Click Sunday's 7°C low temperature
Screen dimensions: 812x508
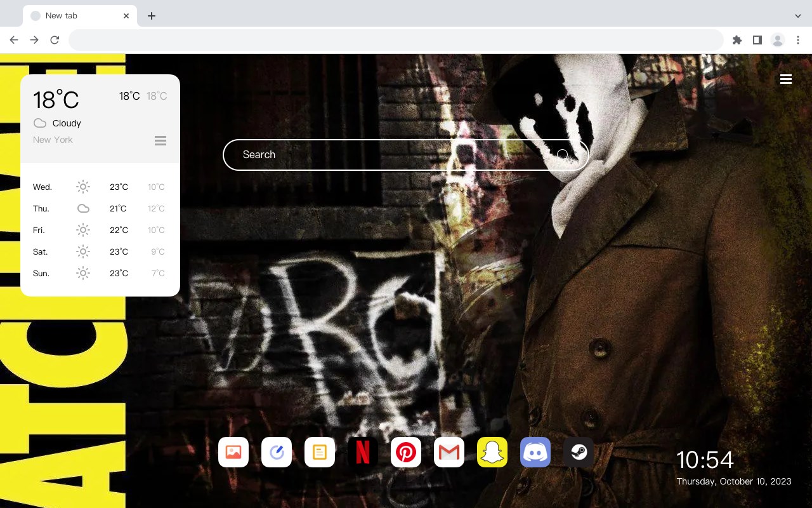(158, 273)
